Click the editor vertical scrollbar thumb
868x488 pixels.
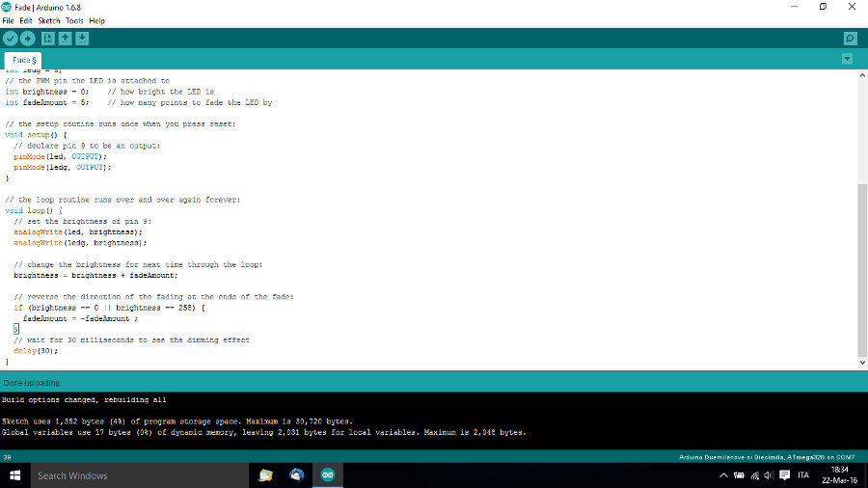(x=862, y=271)
